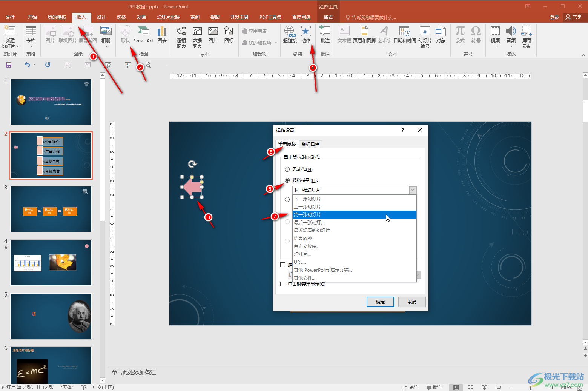Click the zoom out minus button
The image size is (588, 391).
click(509, 388)
